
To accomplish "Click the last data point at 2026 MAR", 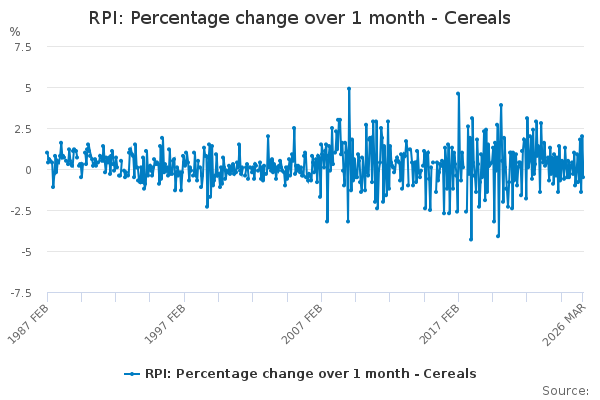I will pos(583,177).
